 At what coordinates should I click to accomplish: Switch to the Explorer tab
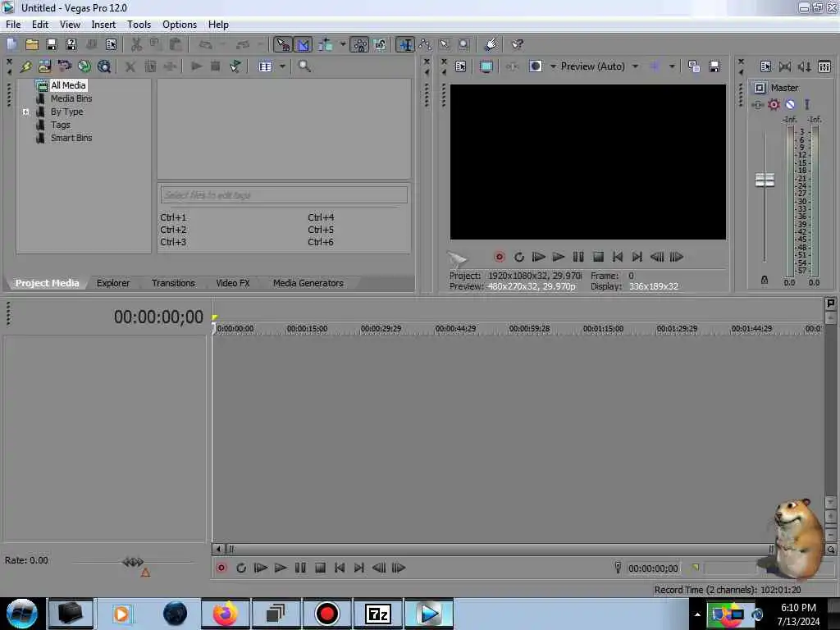coord(113,283)
